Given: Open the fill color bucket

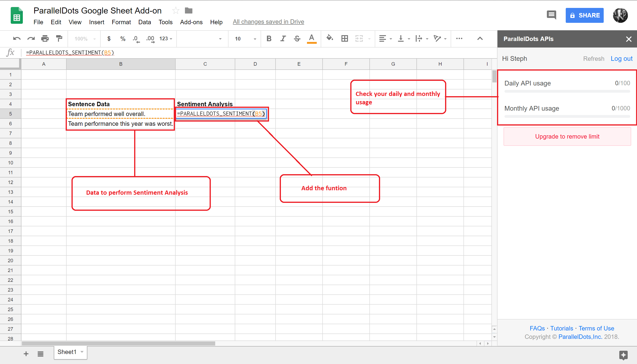Looking at the screenshot, I should point(330,38).
